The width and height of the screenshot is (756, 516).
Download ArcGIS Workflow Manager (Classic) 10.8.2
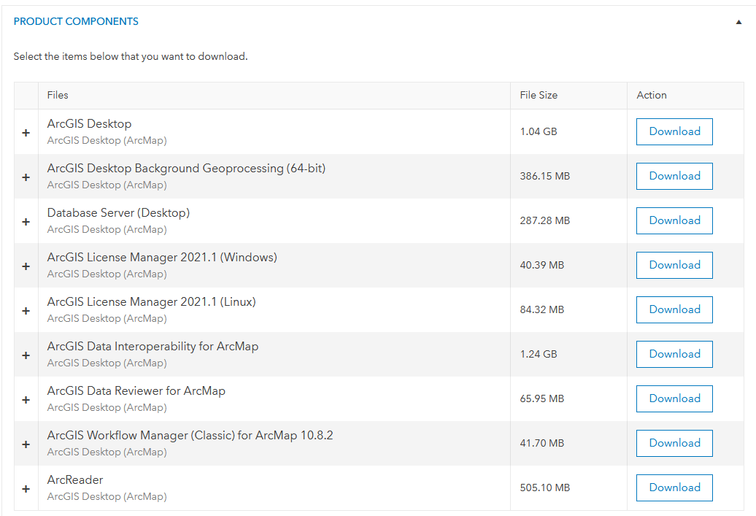pos(674,443)
